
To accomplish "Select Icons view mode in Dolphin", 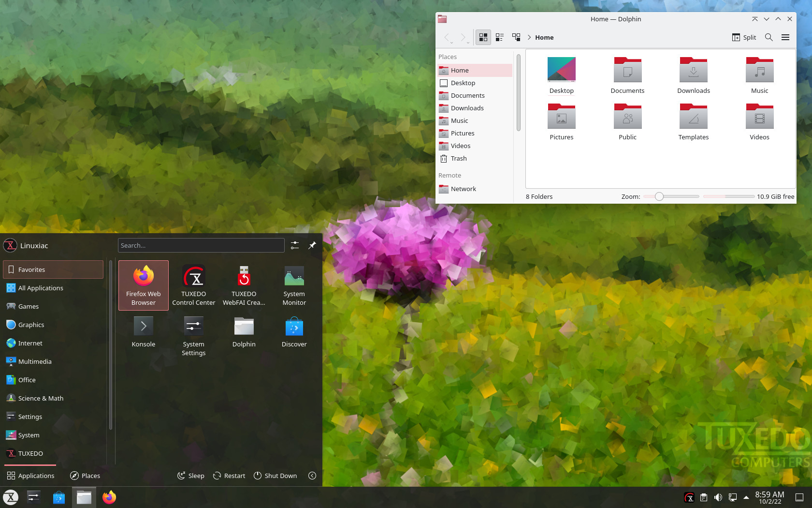I will click(x=483, y=37).
